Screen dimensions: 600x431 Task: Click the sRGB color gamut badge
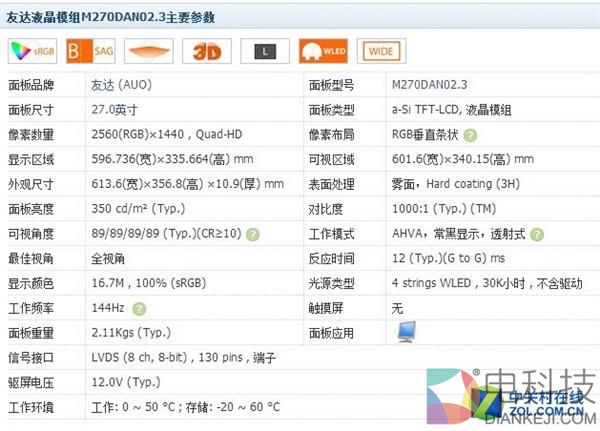click(31, 51)
